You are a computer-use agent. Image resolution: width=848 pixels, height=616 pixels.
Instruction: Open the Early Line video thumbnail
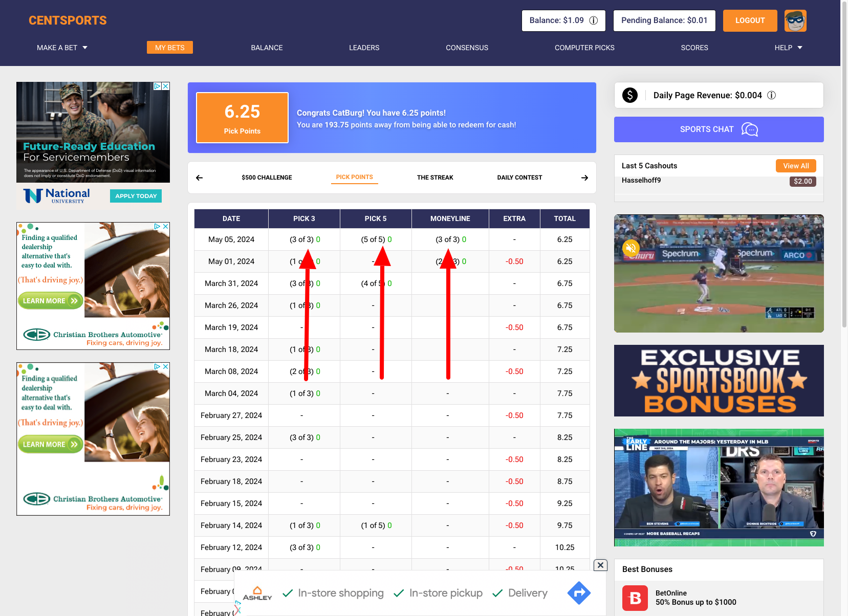(x=719, y=488)
